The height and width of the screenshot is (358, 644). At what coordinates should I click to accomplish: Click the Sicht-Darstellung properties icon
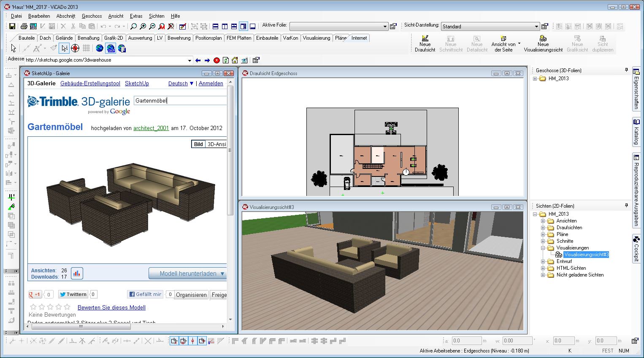(545, 26)
